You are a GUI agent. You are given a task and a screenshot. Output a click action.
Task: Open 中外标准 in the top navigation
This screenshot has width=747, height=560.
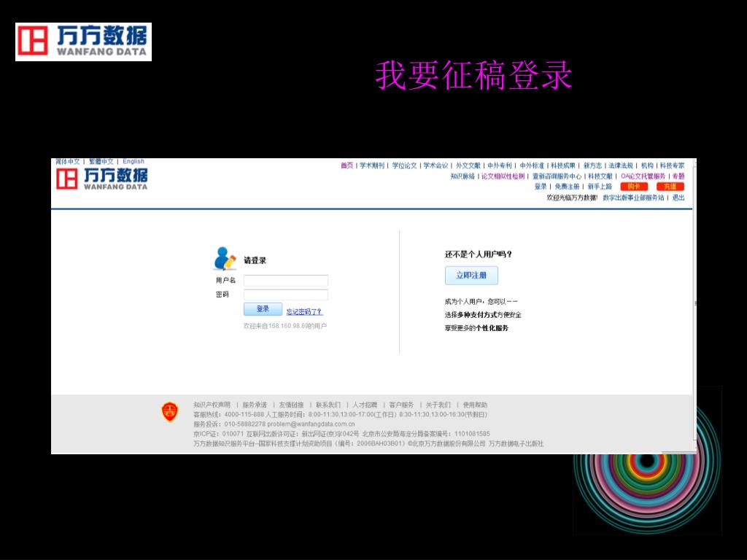point(532,166)
